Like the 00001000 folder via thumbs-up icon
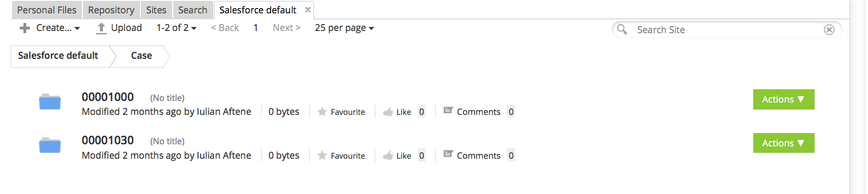 tap(388, 112)
